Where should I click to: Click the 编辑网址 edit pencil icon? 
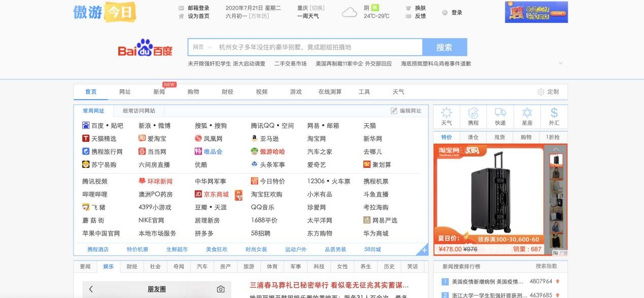[394, 110]
